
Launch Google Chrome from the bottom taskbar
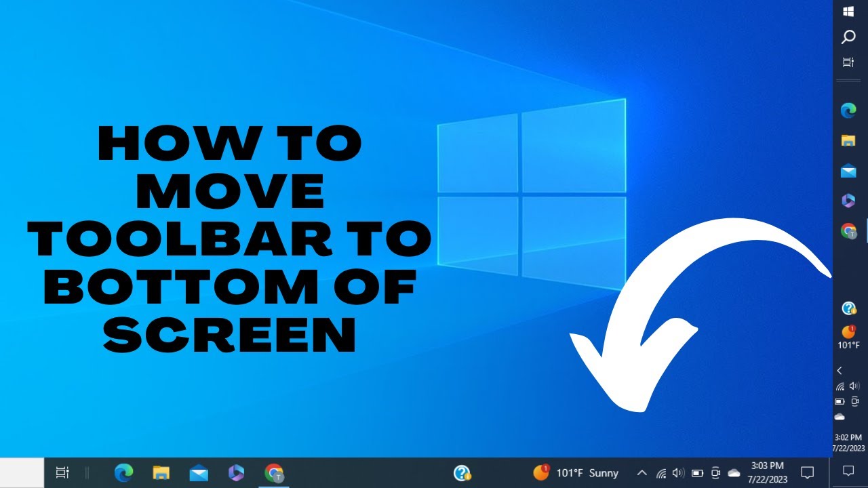click(x=274, y=472)
